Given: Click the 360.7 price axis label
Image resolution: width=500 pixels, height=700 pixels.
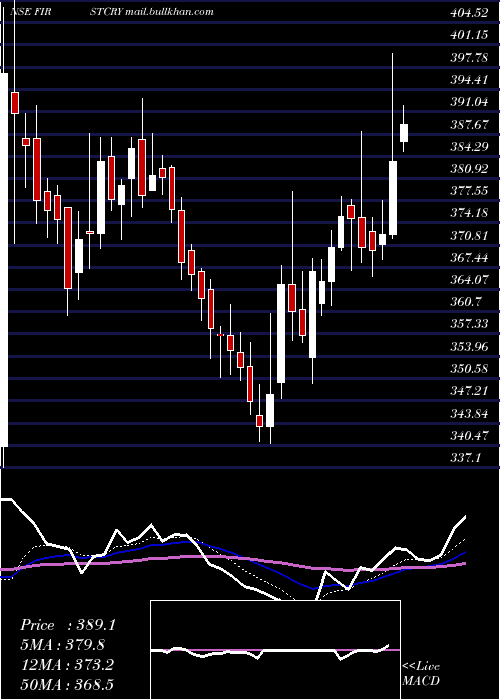Looking at the screenshot, I should 466,302.
